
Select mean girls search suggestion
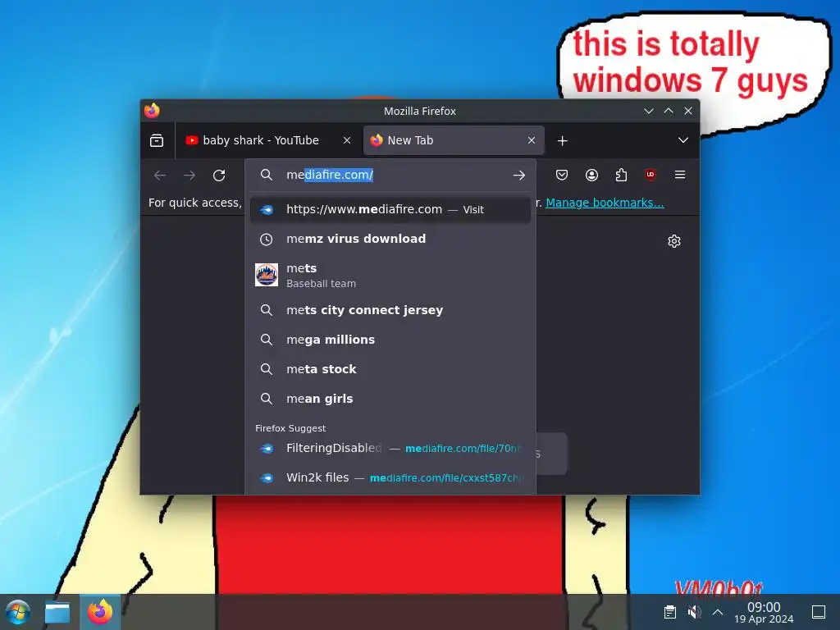[x=390, y=399]
